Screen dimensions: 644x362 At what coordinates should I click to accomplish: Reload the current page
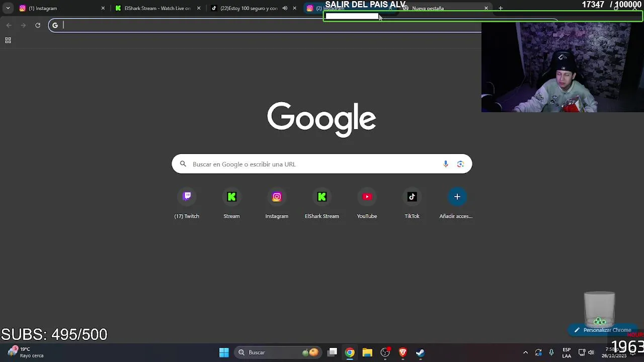click(x=38, y=25)
